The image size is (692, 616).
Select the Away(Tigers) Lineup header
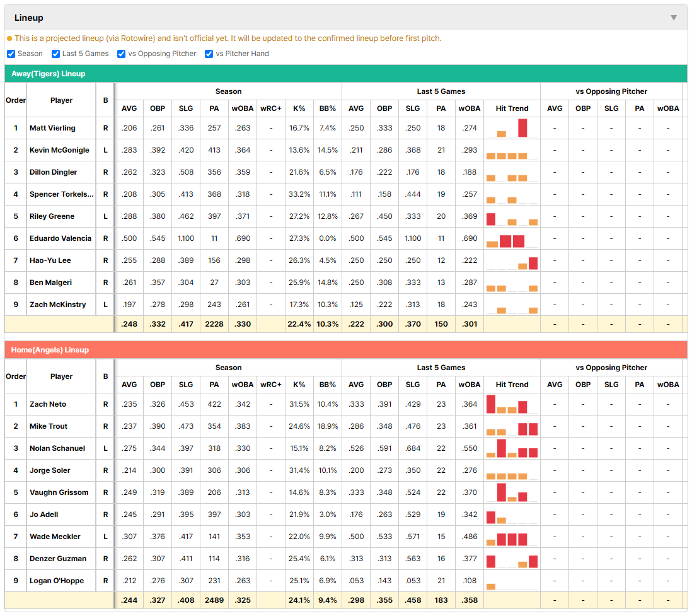tap(346, 74)
